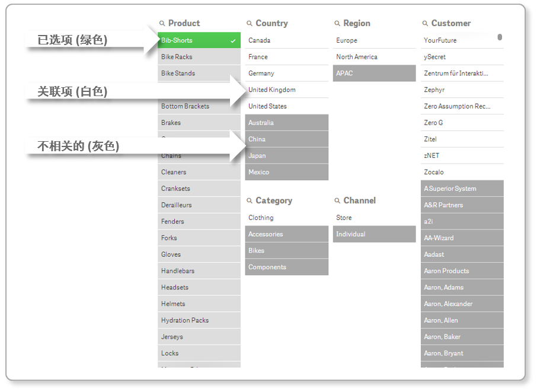Click the search icon beside Country
The height and width of the screenshot is (392, 537).
pos(250,24)
